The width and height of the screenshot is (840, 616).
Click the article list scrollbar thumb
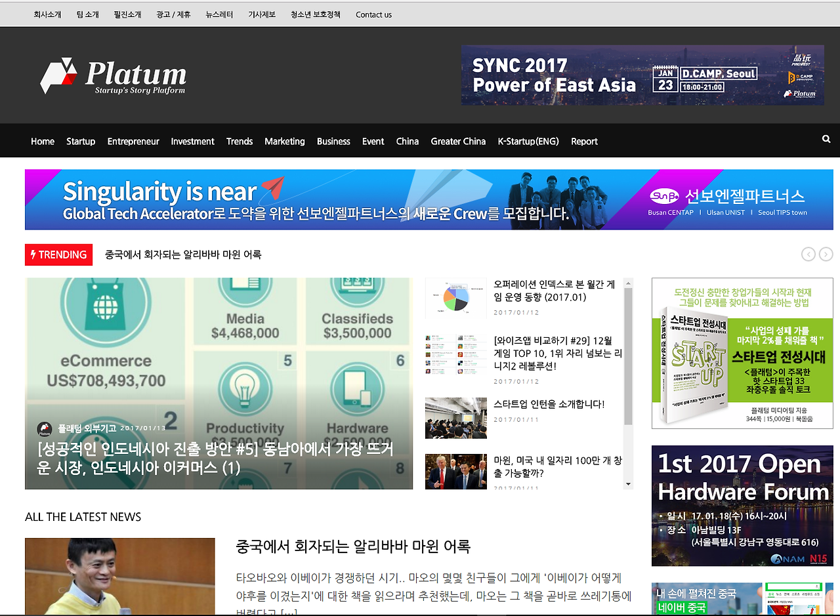point(628,356)
